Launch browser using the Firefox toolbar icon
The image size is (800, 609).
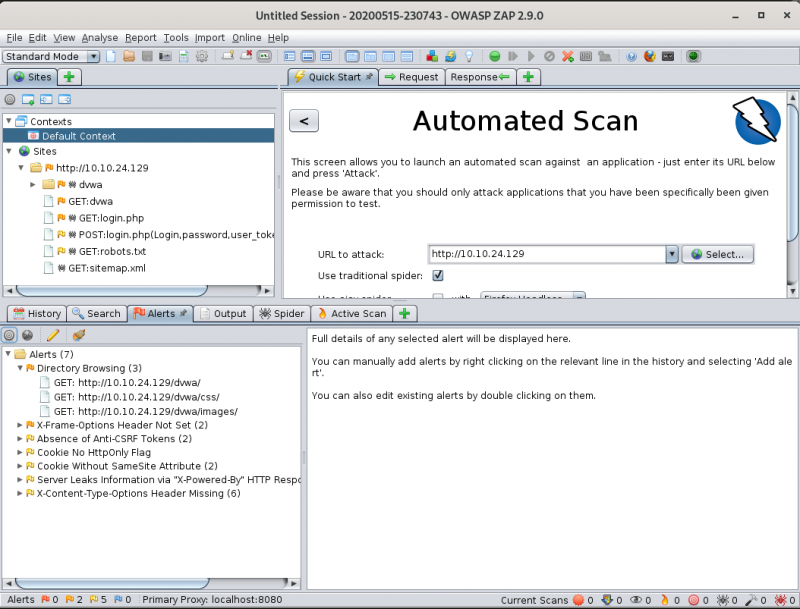tap(649, 57)
